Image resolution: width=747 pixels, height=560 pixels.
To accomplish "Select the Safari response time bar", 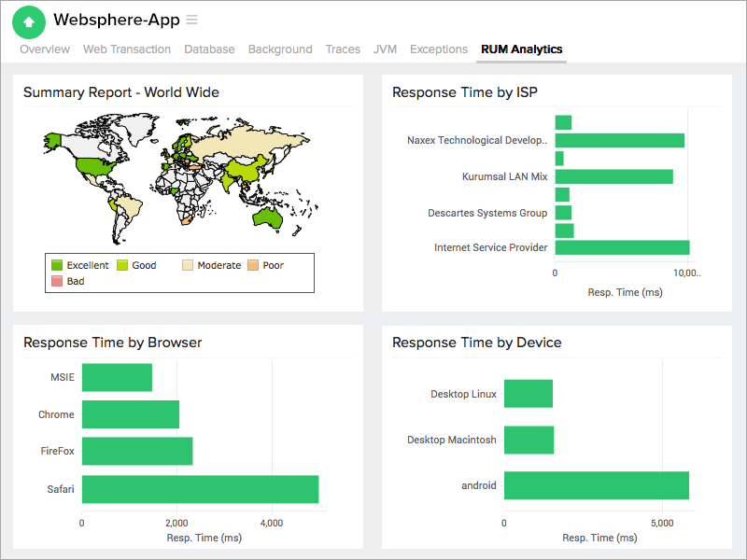I will pos(201,489).
